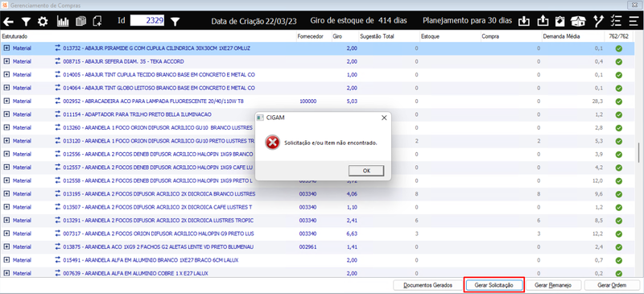
Task: Expand the Material row for item 002952
Action: pyautogui.click(x=6, y=101)
